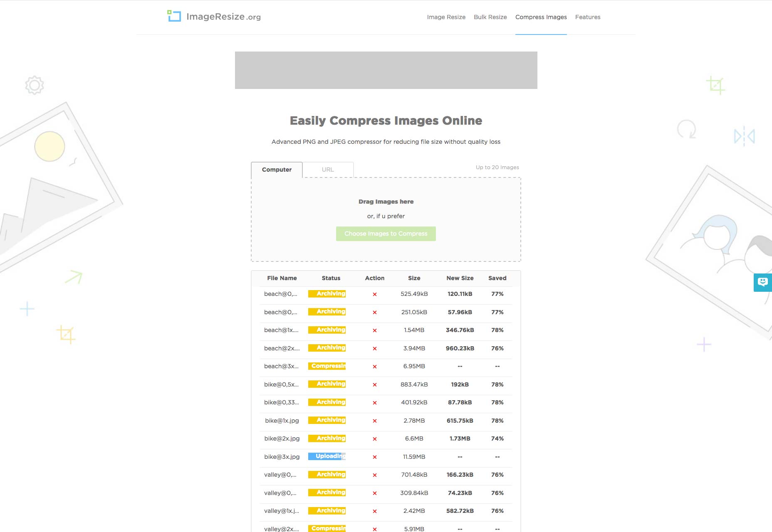The image size is (772, 532).
Task: Remove the 883.47kB bike@0,5x file
Action: pos(375,385)
